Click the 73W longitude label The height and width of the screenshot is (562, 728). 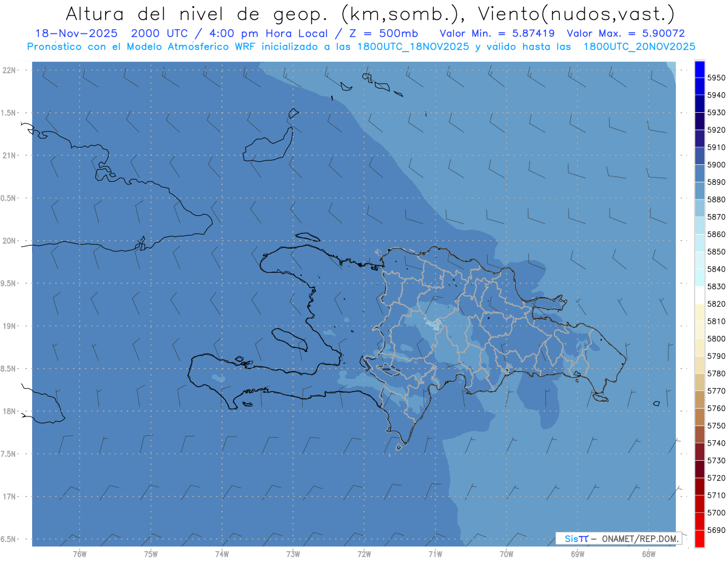(x=293, y=554)
